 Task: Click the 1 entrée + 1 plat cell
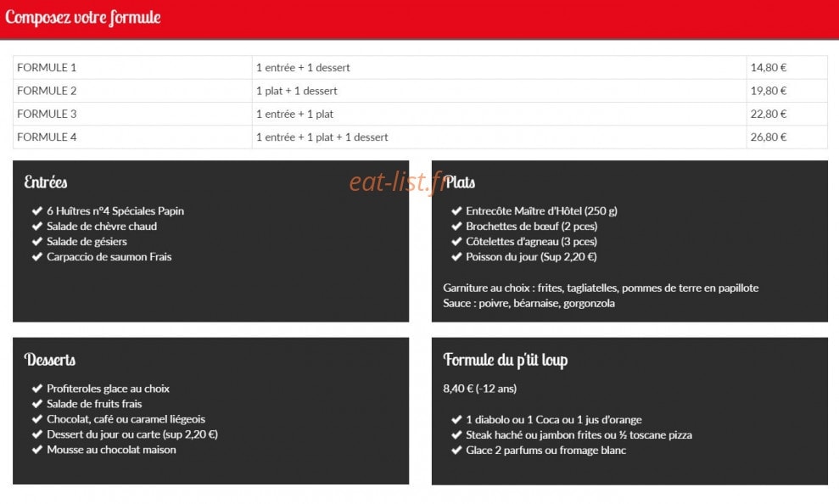499,114
